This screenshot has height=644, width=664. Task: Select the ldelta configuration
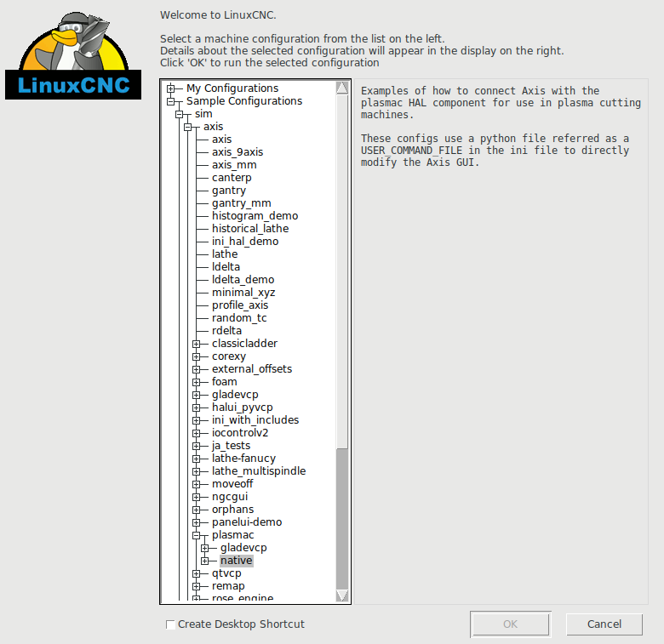coord(226,266)
